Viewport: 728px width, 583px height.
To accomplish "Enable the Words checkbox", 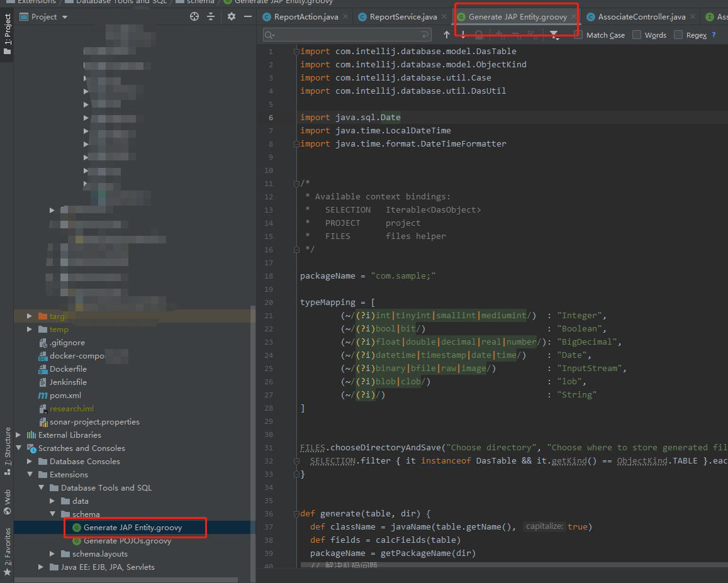I will click(x=637, y=35).
